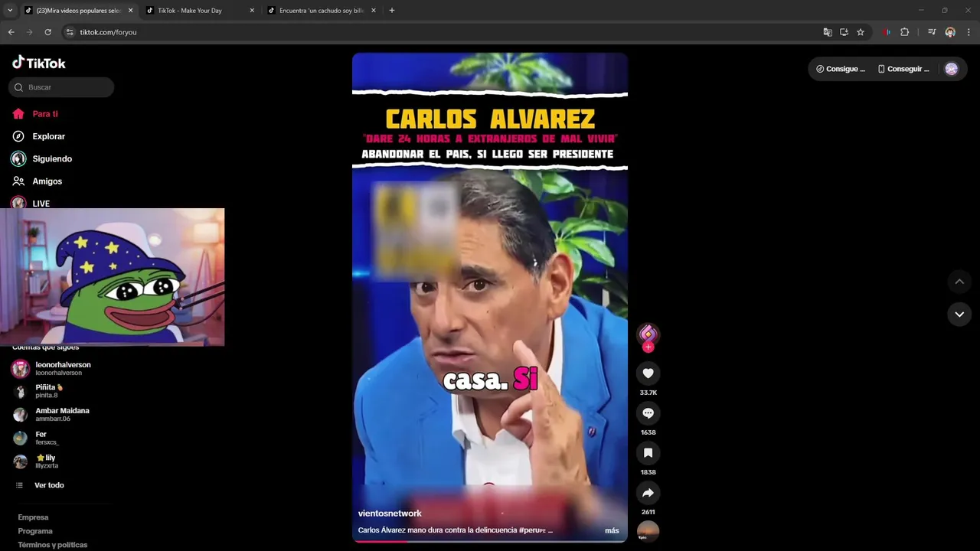Close the Encuentra 'un cachudo' tab
This screenshot has width=980, height=551.
point(374,11)
